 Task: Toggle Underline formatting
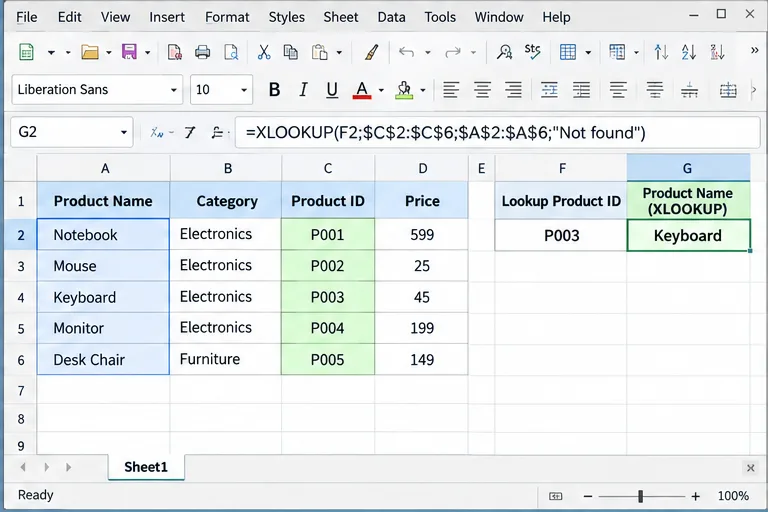pyautogui.click(x=332, y=90)
